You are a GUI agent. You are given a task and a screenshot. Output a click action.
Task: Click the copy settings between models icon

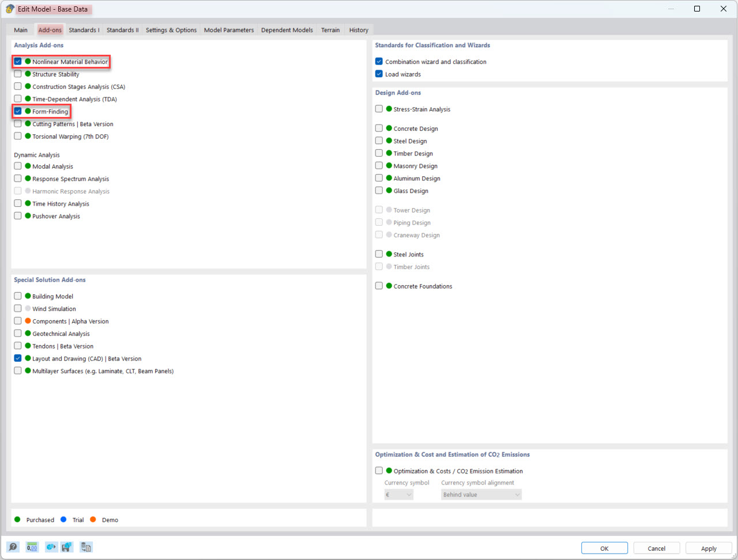[86, 547]
